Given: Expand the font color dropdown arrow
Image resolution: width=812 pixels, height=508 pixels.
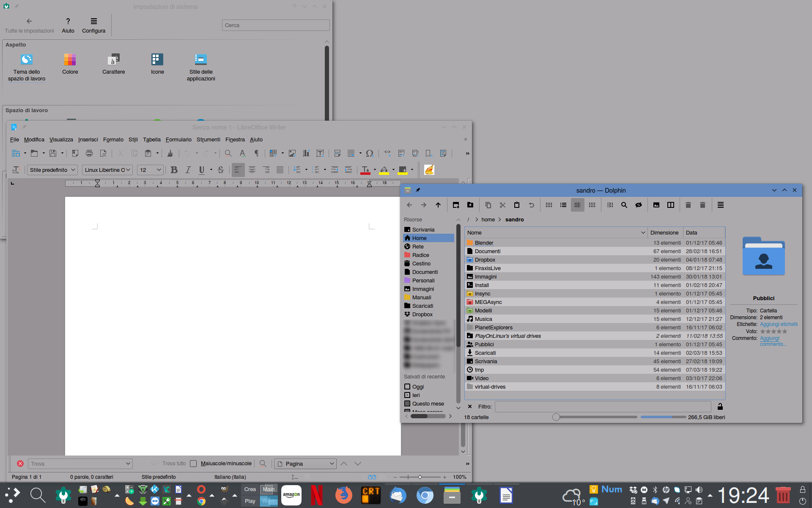Looking at the screenshot, I should tap(375, 170).
